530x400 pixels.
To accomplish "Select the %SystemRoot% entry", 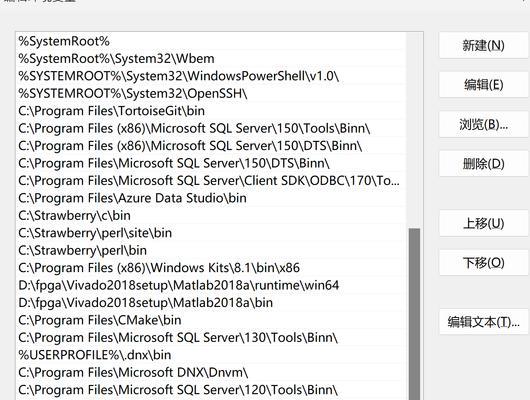I will click(211, 42).
